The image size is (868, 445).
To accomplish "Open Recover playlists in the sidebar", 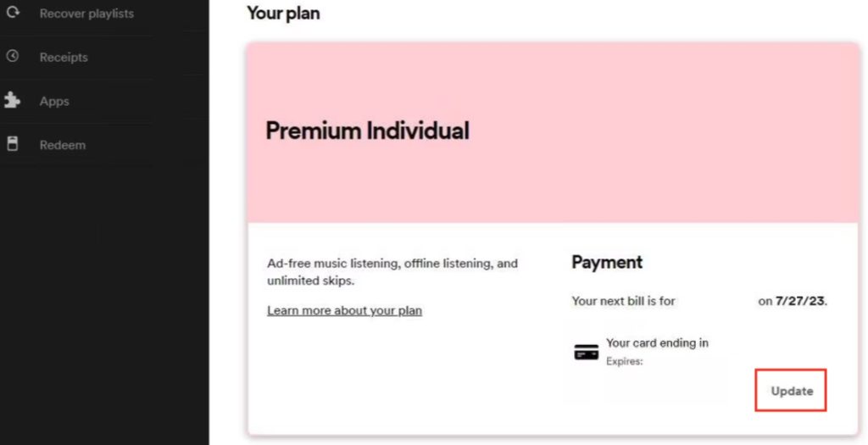I will (x=86, y=14).
